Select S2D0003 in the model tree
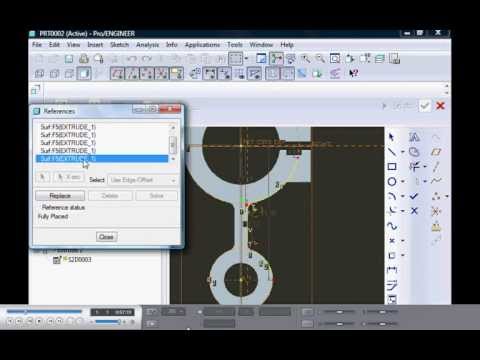Screen dimensions: 480x360 coord(79,260)
